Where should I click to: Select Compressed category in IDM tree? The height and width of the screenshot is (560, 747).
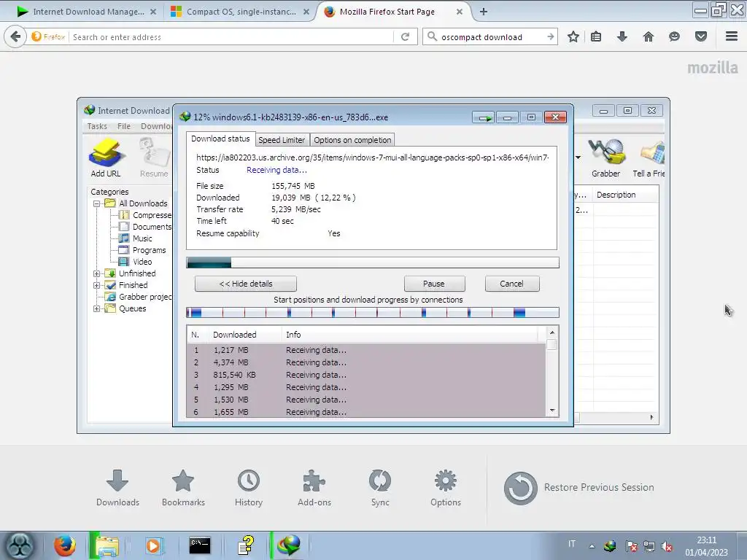tap(145, 215)
